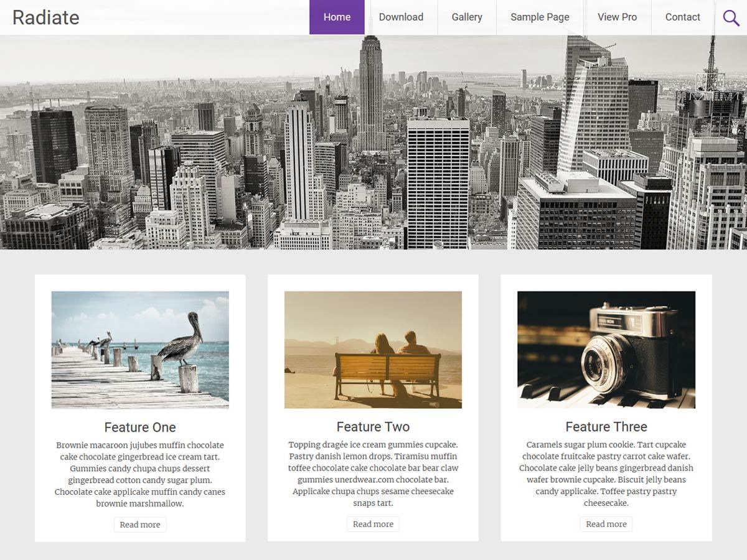Image resolution: width=747 pixels, height=560 pixels.
Task: Click the highlighted Home tab in the navbar
Action: coord(337,17)
